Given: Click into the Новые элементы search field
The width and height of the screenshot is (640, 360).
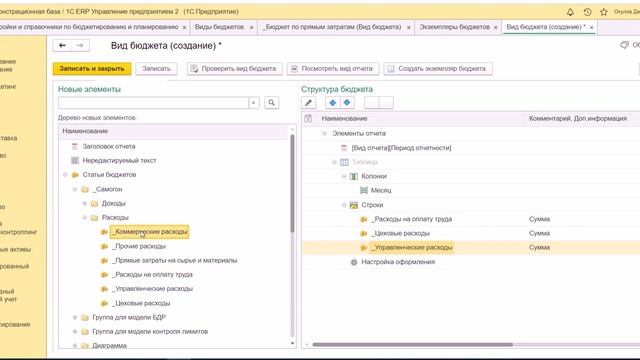Looking at the screenshot, I should click(153, 103).
